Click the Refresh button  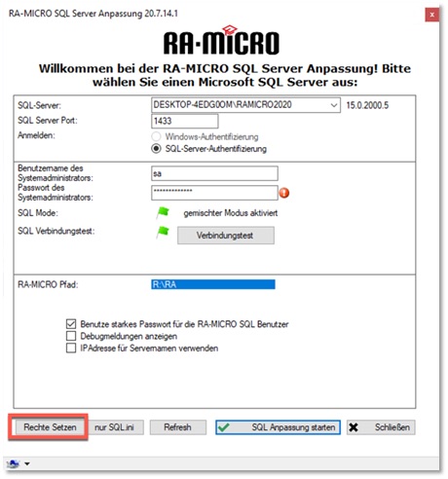(x=177, y=427)
